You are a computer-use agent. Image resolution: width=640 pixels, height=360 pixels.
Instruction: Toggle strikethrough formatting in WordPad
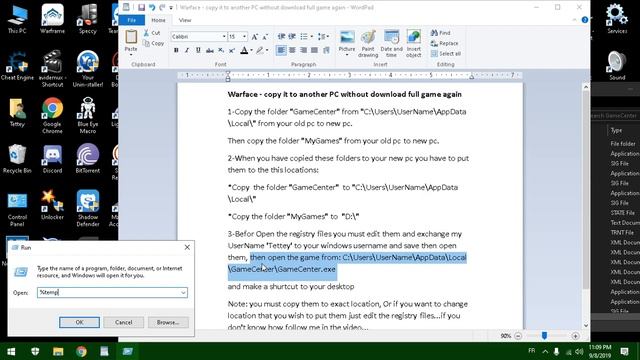pos(209,50)
